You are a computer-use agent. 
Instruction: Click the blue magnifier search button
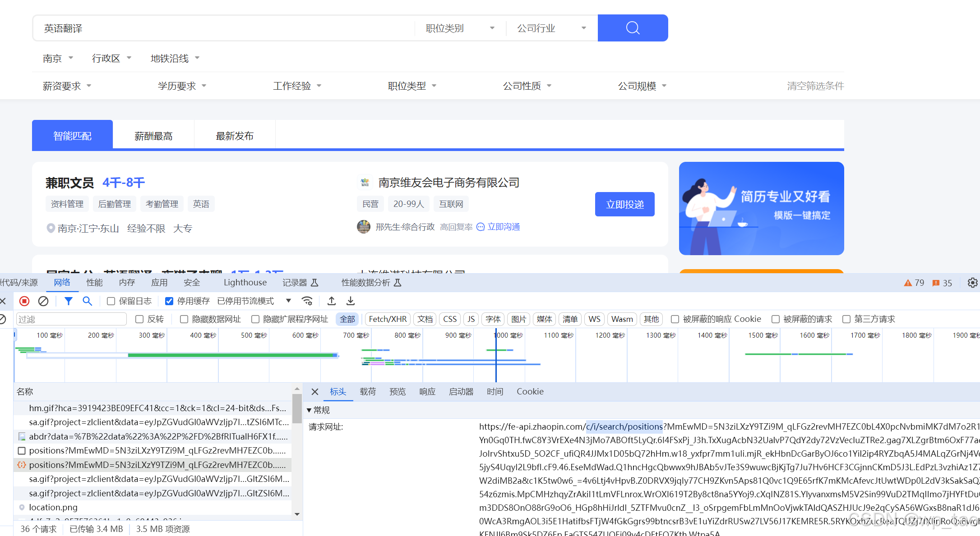pyautogui.click(x=633, y=28)
